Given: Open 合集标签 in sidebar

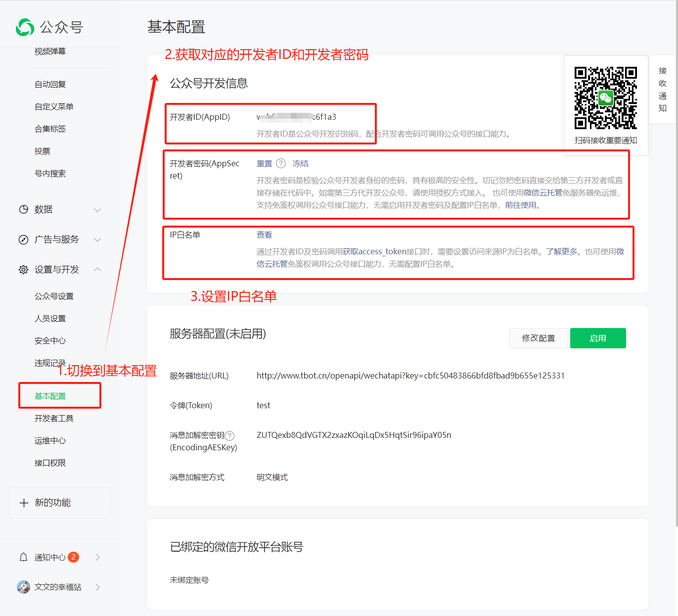Looking at the screenshot, I should 50,129.
